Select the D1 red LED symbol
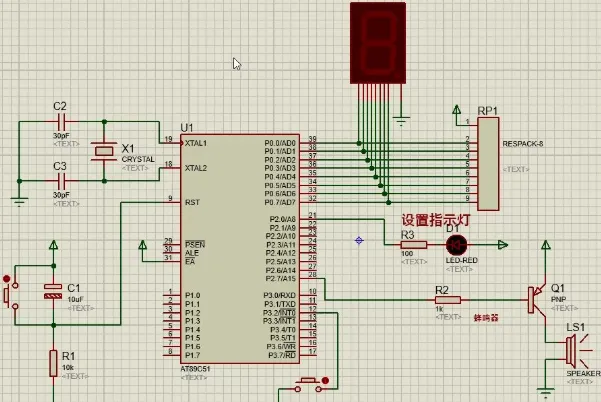This screenshot has height=402, width=601. click(456, 245)
